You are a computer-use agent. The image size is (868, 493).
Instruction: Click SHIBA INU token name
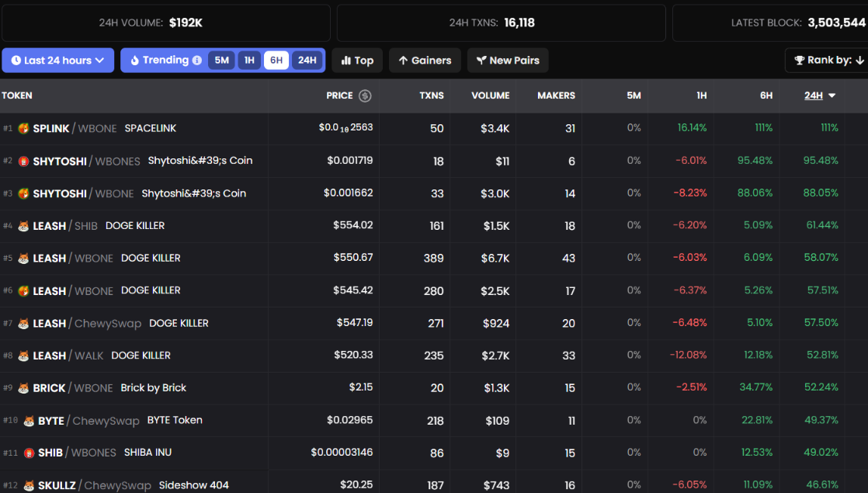(x=148, y=453)
